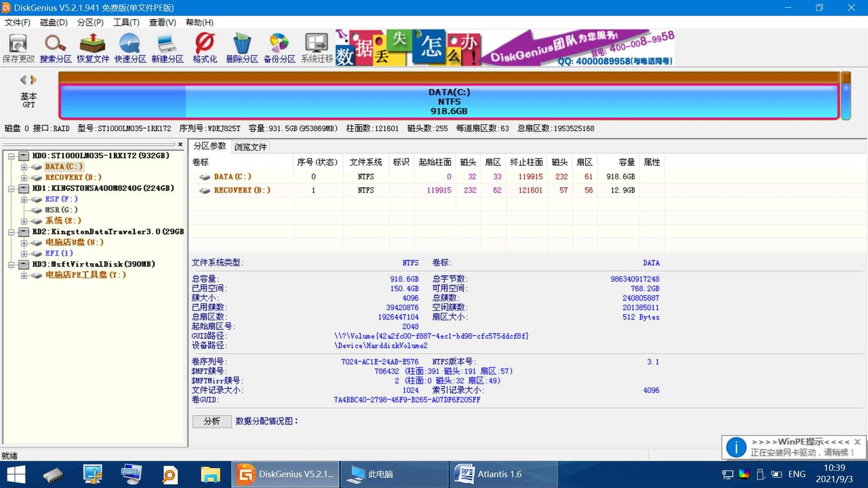Viewport: 868px width, 488px height.
Task: Click the DiskGenius V5.2.1 taskbar button
Action: click(285, 474)
